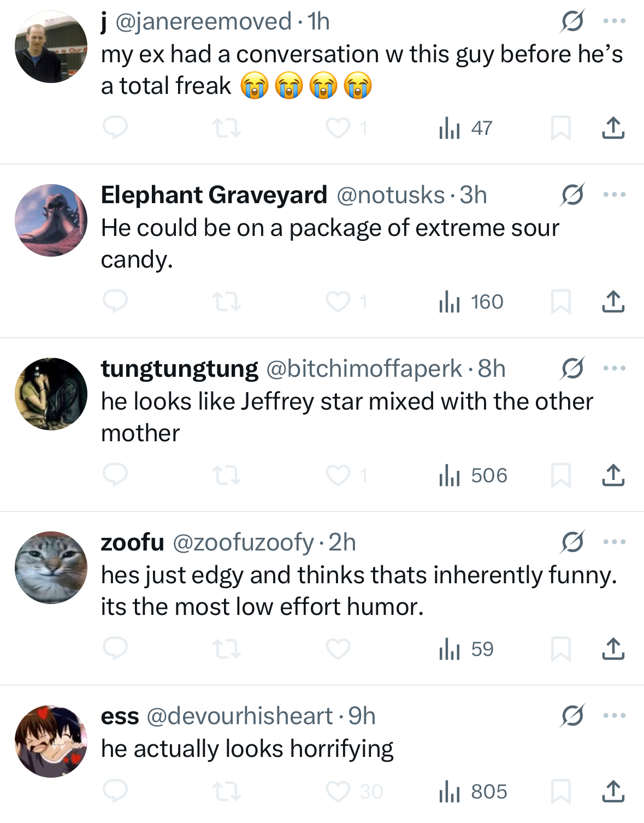Open more options menu on zoofu's tweet
This screenshot has width=644, height=823.
coord(615,542)
